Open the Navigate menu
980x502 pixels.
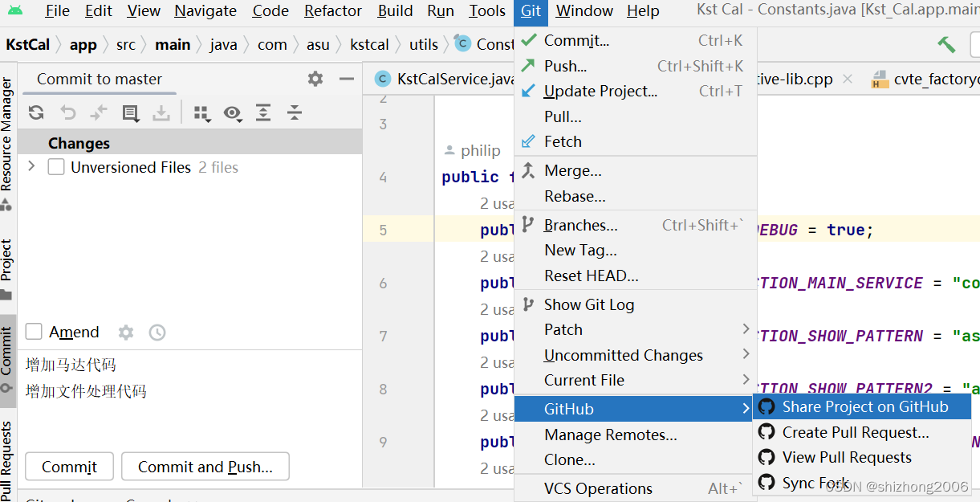[205, 11]
